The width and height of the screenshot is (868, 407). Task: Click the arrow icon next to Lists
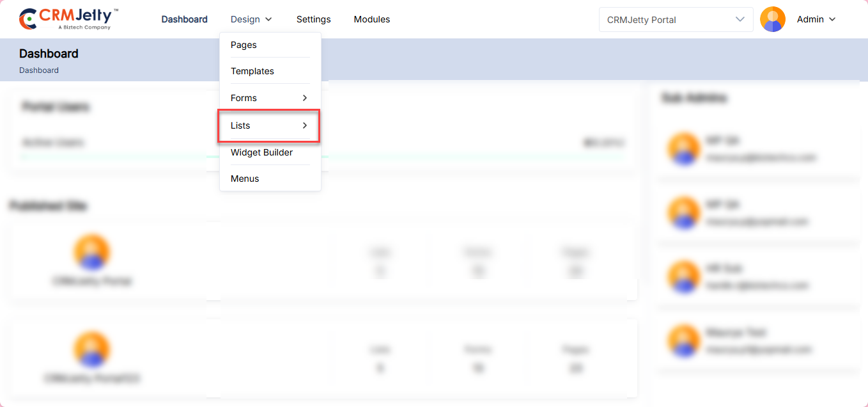[x=305, y=125]
